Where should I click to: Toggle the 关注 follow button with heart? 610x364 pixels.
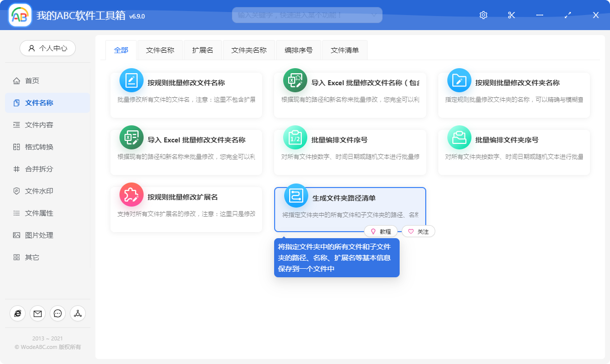pyautogui.click(x=418, y=231)
